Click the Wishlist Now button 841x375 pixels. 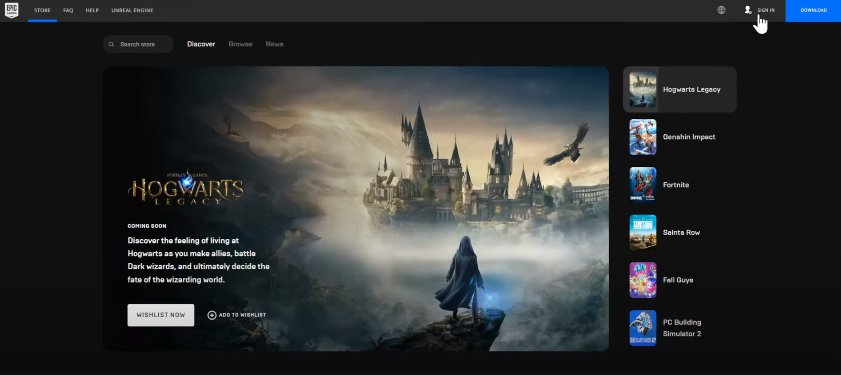(x=161, y=315)
